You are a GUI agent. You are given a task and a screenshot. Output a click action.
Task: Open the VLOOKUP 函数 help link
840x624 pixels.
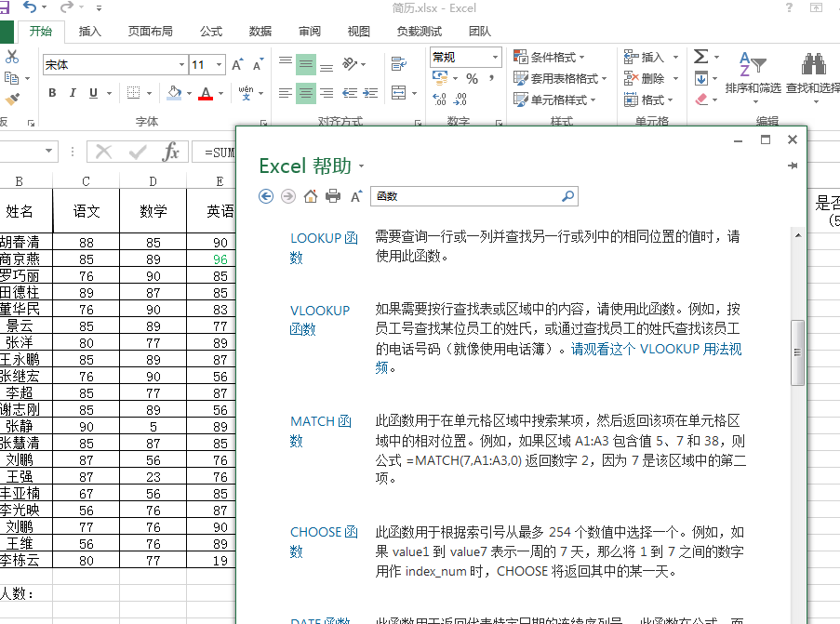pyautogui.click(x=320, y=320)
